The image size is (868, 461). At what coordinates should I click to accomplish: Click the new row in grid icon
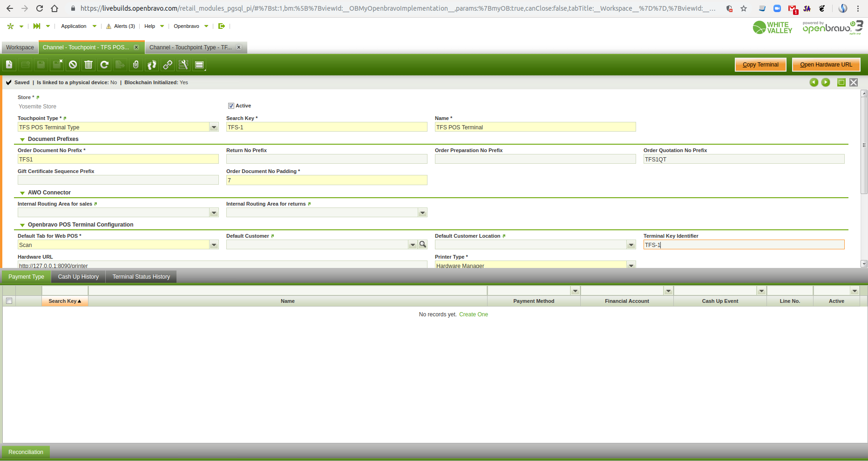[25, 65]
